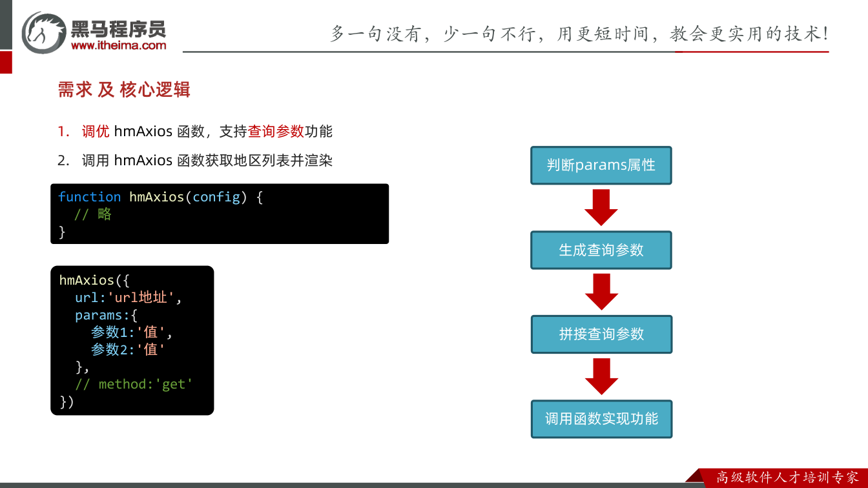Click the hmAxios({ call line
This screenshot has width=868, height=488.
tap(95, 280)
